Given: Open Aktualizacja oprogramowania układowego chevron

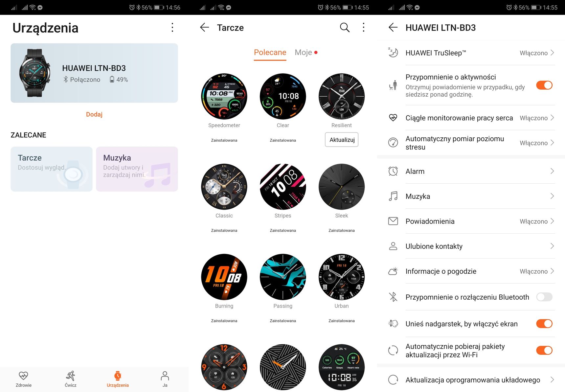Looking at the screenshot, I should click(x=552, y=380).
